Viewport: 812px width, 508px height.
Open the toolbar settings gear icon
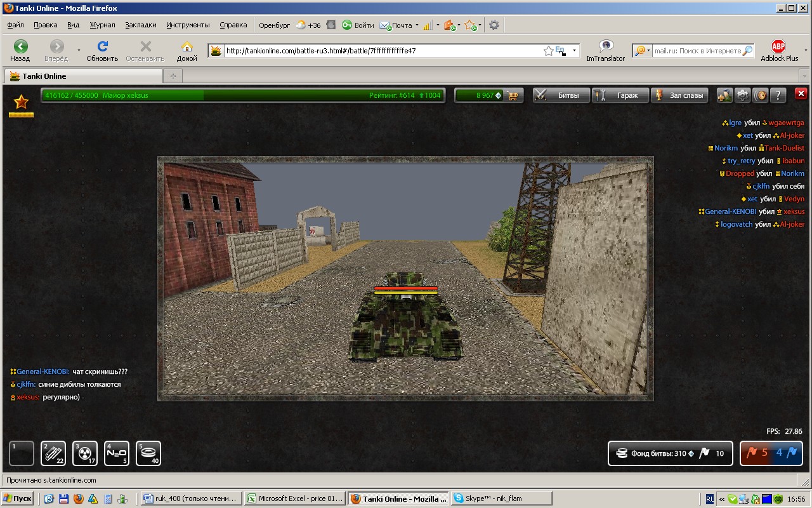494,25
